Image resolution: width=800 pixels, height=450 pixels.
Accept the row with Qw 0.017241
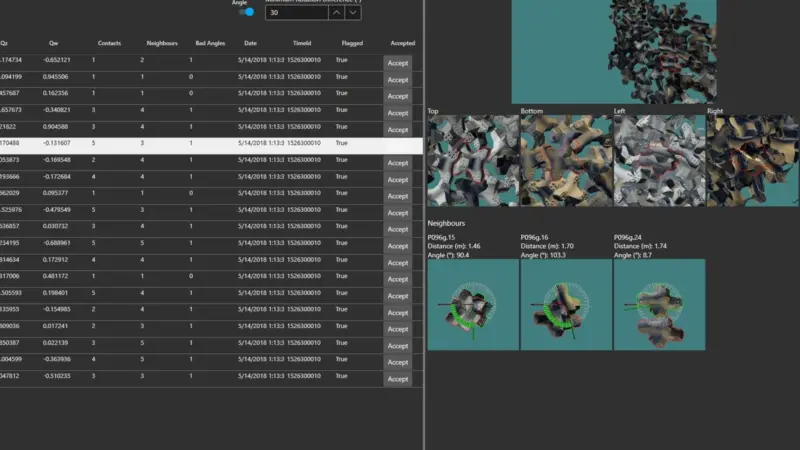pos(397,330)
